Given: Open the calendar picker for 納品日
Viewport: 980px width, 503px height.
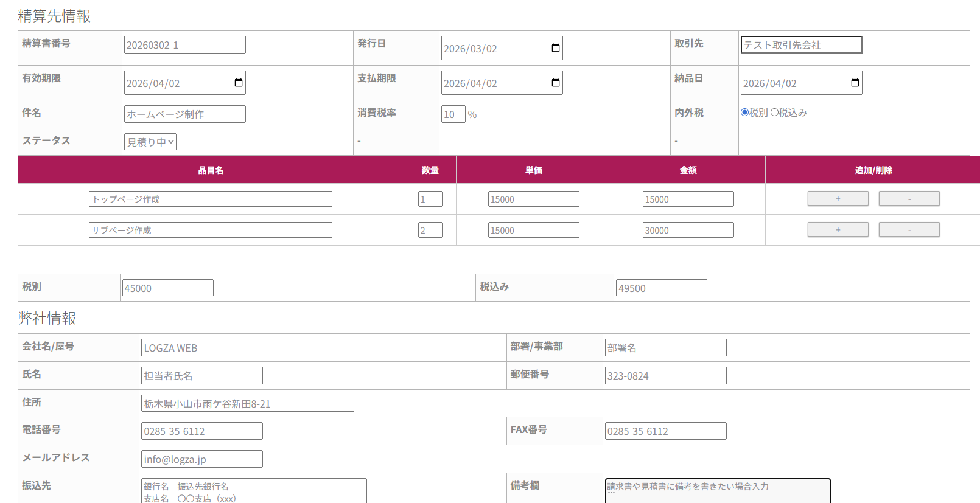Looking at the screenshot, I should [855, 83].
